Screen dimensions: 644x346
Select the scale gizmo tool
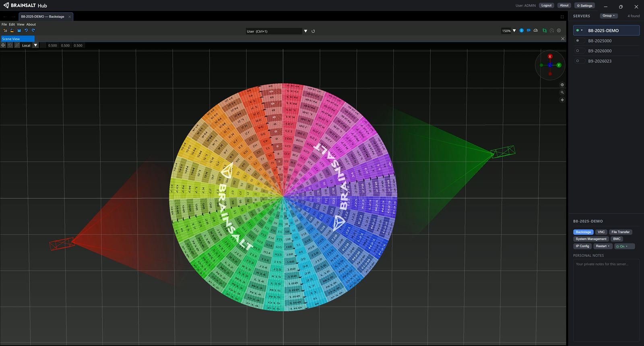coord(17,45)
